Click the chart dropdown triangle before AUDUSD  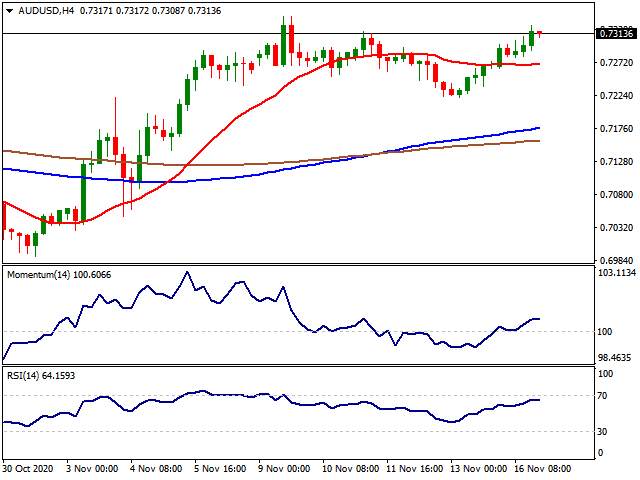click(x=10, y=11)
